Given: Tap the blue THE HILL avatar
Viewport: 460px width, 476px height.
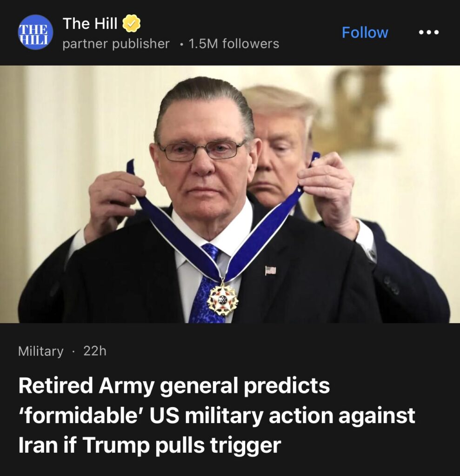Looking at the screenshot, I should point(35,32).
